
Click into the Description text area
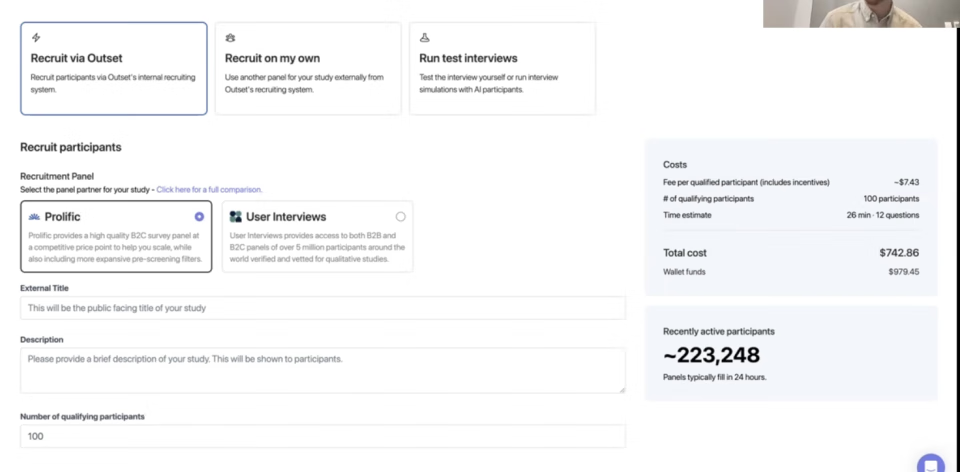coord(322,370)
